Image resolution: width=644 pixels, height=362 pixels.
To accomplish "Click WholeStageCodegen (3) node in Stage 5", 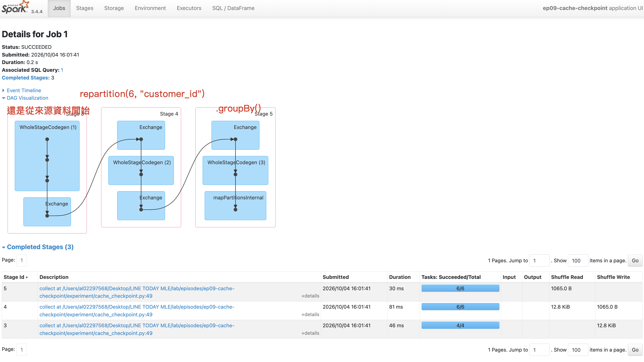I will (x=235, y=170).
